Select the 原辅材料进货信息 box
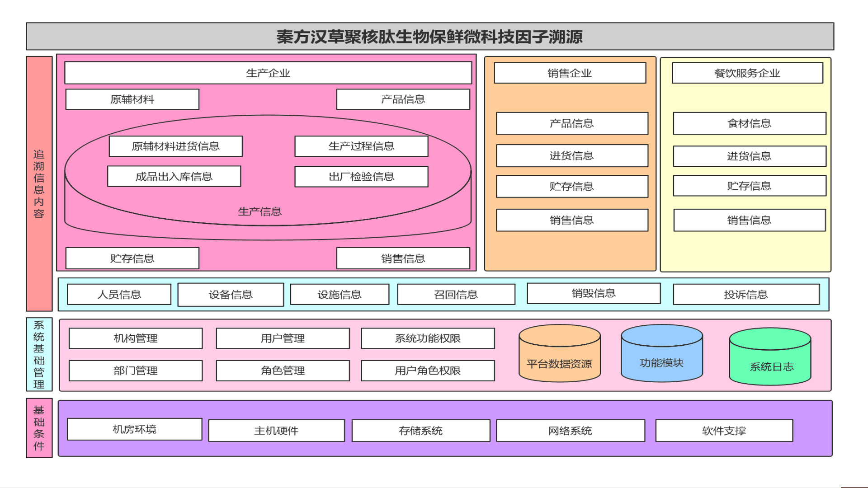Screen dimensions: 868x488 [x=176, y=146]
